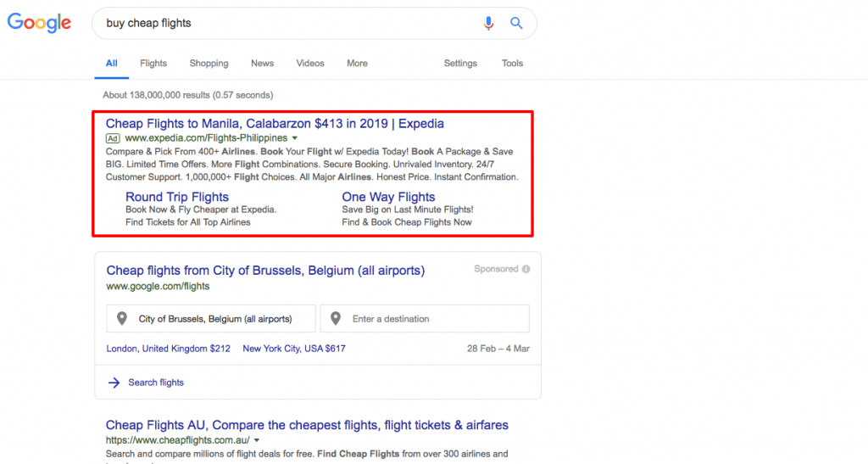This screenshot has width=868, height=464.
Task: Click the Search flights arrow icon
Action: point(114,383)
